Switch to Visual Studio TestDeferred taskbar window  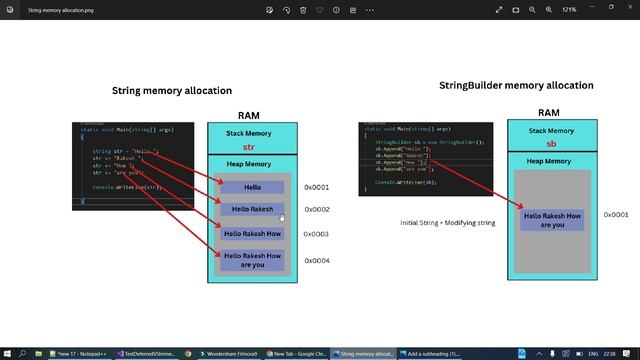tap(147, 354)
